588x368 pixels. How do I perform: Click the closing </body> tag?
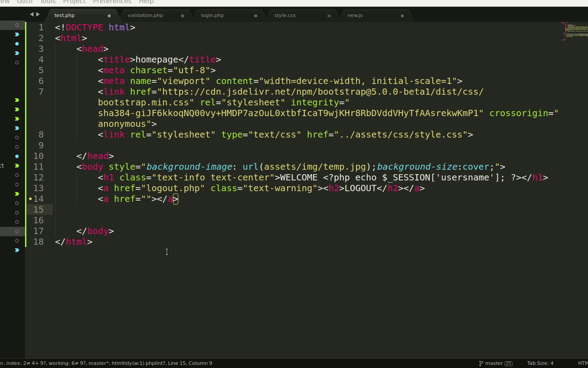(95, 231)
